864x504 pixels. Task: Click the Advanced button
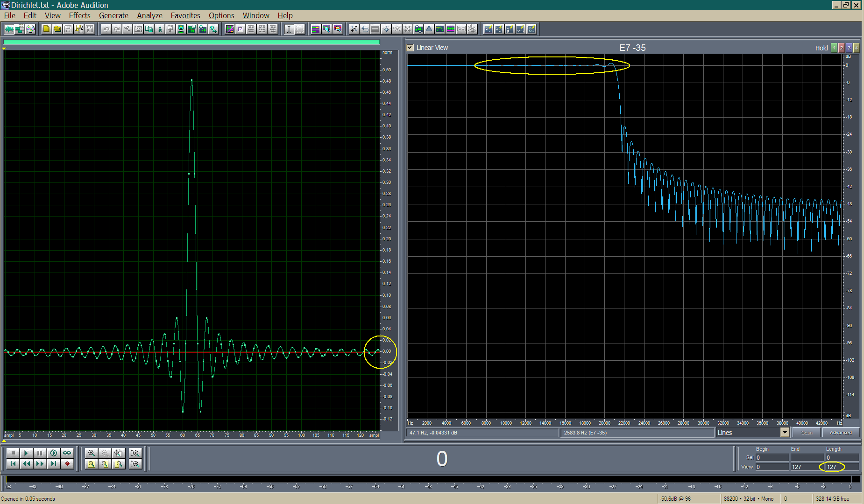(x=841, y=433)
